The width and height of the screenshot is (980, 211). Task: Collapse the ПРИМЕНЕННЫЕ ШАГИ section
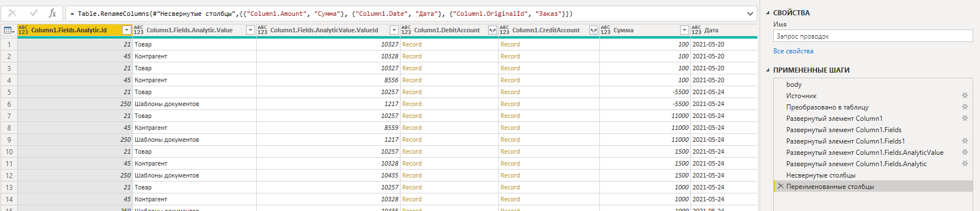768,70
